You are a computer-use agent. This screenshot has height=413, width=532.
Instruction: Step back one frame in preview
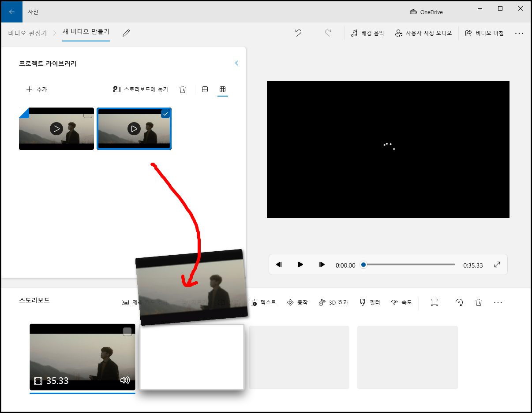[x=279, y=264]
